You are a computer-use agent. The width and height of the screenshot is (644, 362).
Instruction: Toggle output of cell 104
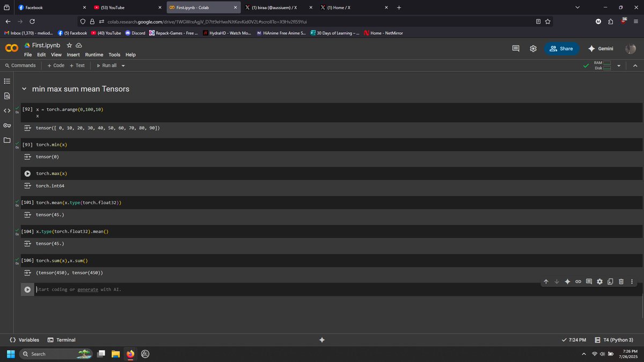click(x=27, y=244)
